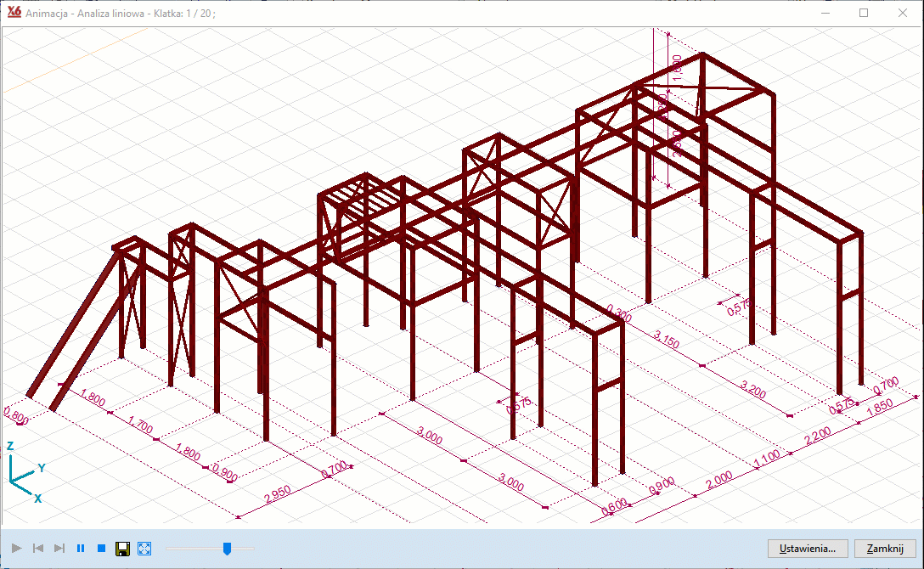Select the 2.950 dimension label
The width and height of the screenshot is (924, 569).
point(282,494)
